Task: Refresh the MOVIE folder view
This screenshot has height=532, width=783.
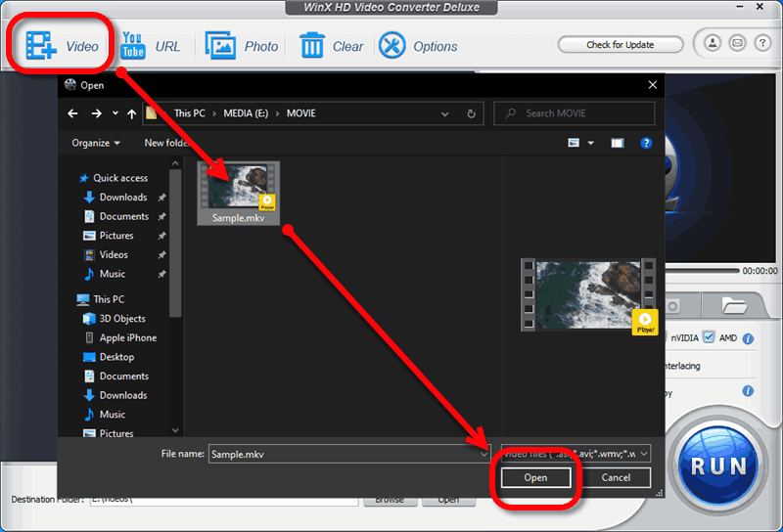Action: [x=471, y=113]
